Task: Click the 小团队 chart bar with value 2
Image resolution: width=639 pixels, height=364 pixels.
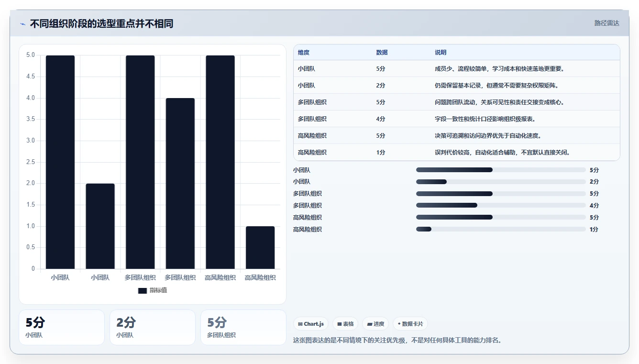Action: coord(100,226)
